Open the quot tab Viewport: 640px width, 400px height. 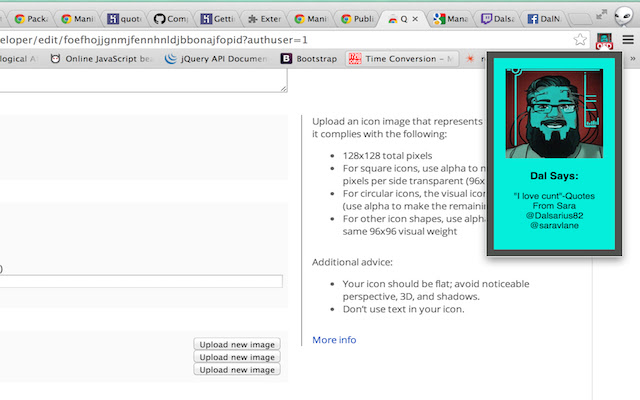point(124,19)
